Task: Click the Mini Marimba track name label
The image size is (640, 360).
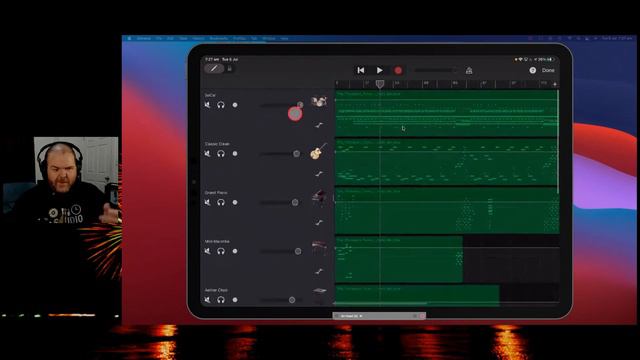Action: (217, 242)
